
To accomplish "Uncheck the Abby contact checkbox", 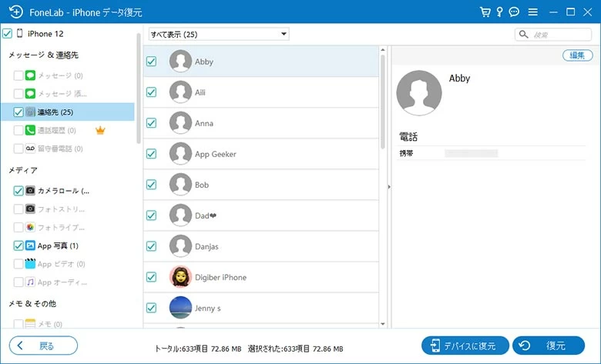I will [x=151, y=62].
